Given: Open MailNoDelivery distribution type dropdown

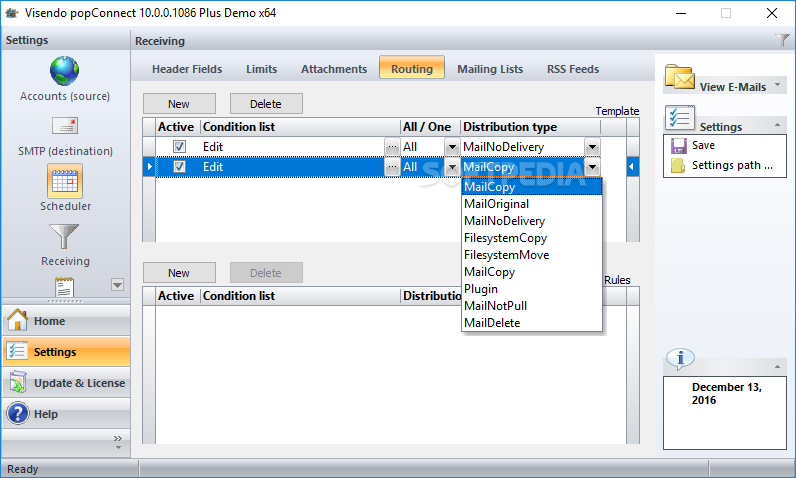Looking at the screenshot, I should (592, 147).
